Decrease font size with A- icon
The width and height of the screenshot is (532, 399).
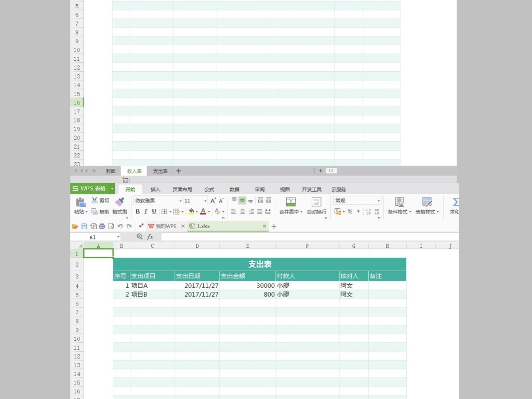tap(221, 201)
